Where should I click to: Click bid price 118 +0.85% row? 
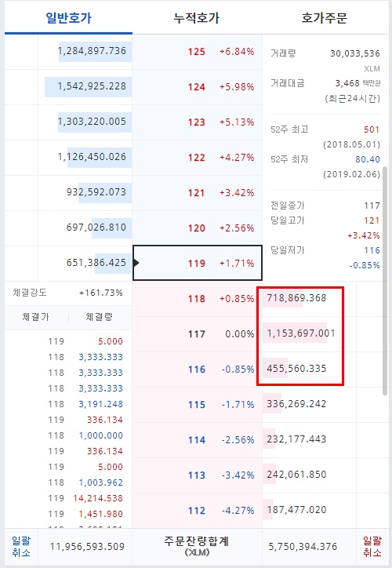tap(198, 299)
